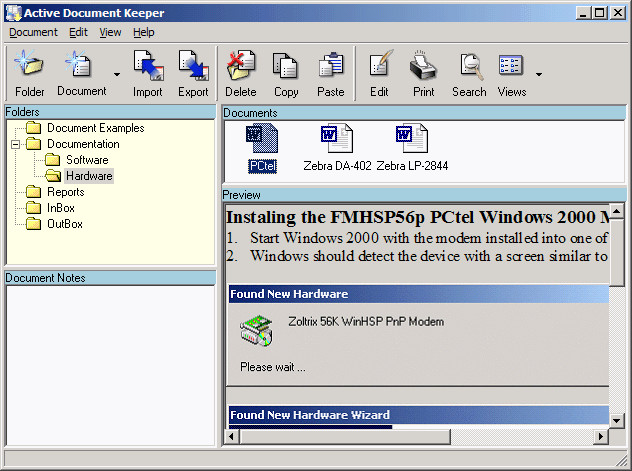This screenshot has height=471, width=632.
Task: Maximize the Active Document Keeper window
Action: pos(599,13)
